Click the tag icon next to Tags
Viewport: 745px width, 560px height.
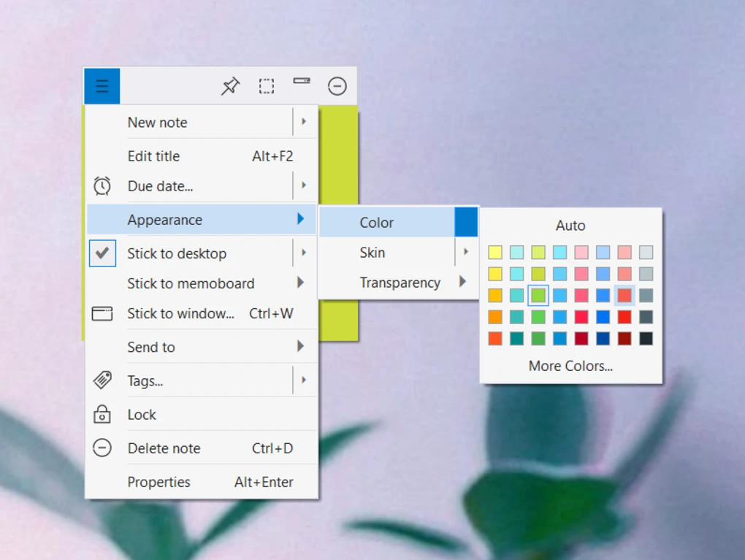point(102,380)
